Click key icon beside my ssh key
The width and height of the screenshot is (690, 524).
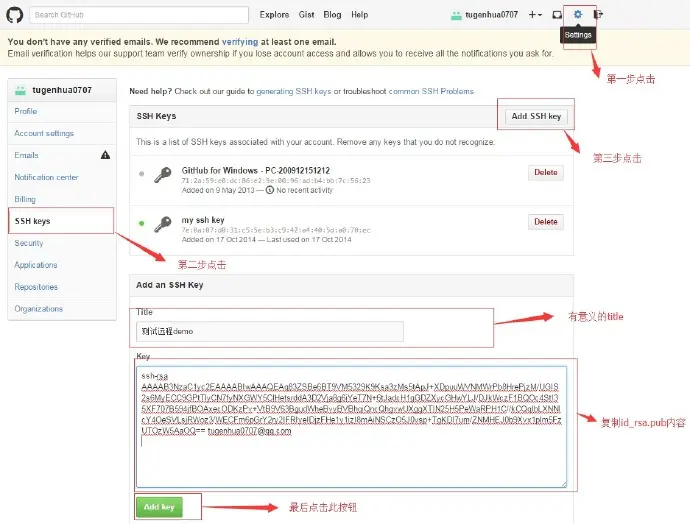[x=162, y=224]
